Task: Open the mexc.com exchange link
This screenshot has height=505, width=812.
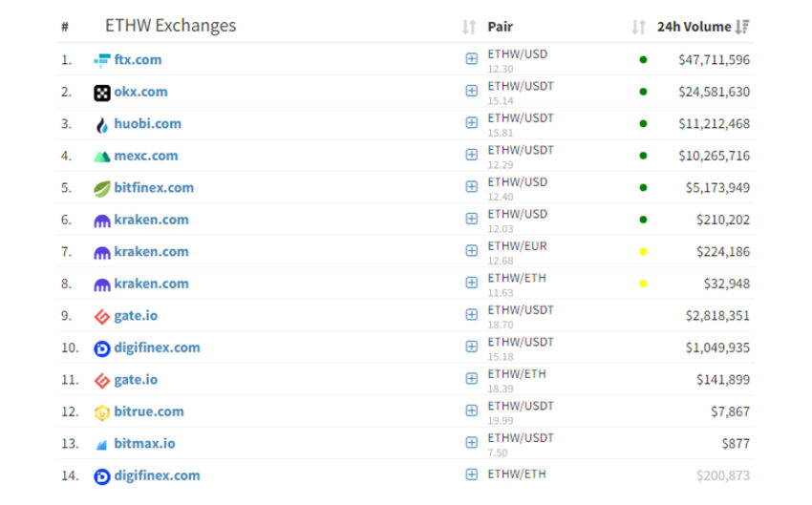Action: tap(145, 156)
